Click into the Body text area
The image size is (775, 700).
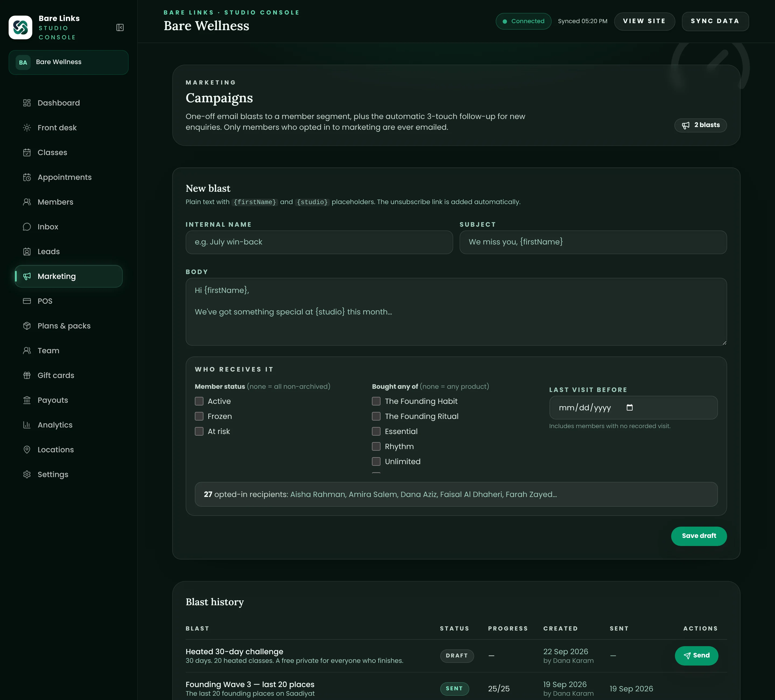coord(456,311)
